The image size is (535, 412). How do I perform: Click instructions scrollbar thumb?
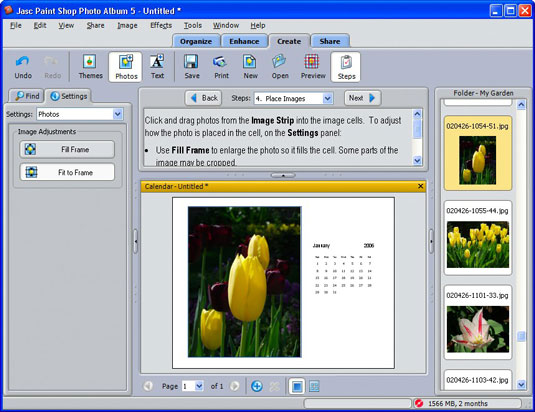[x=417, y=129]
